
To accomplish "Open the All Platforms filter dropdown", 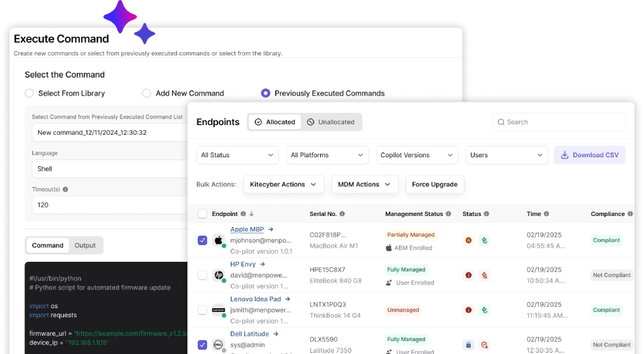I will click(x=327, y=155).
